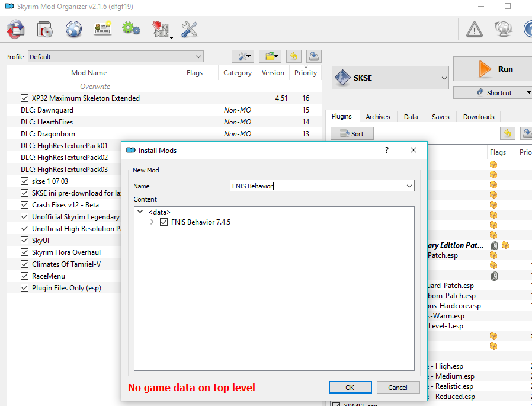
Task: Switch to the Downloads tab
Action: [x=479, y=117]
